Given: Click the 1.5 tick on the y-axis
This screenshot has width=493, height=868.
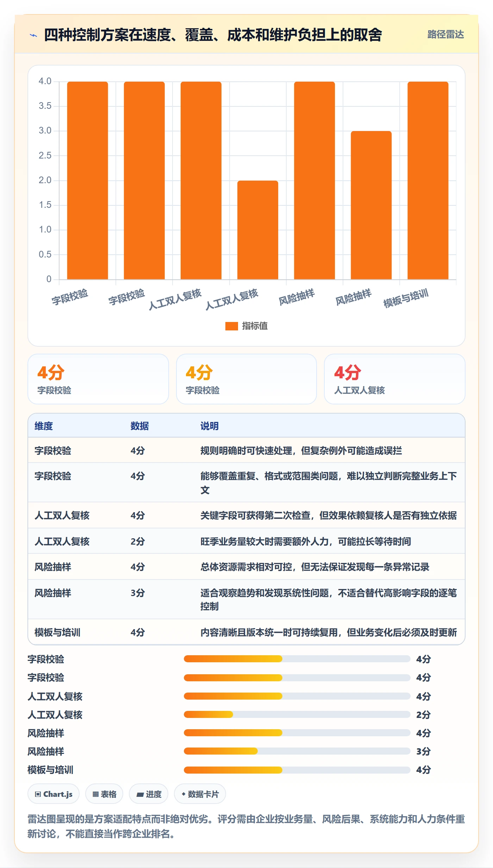Looking at the screenshot, I should coord(45,205).
